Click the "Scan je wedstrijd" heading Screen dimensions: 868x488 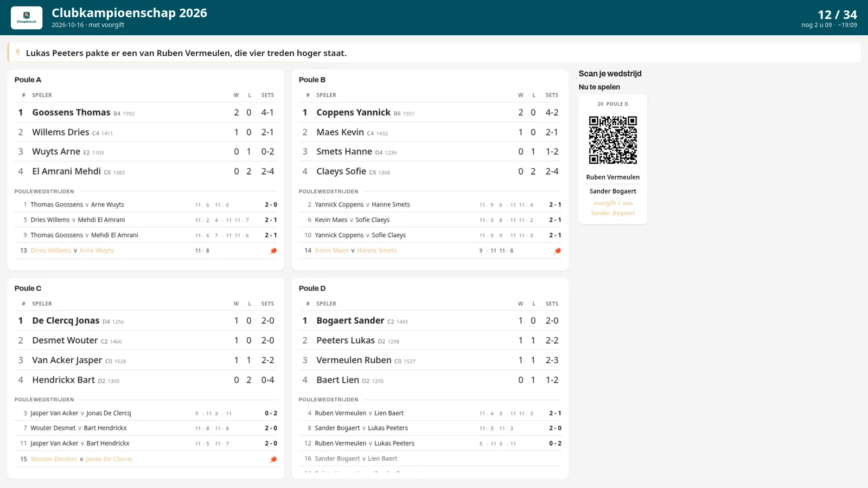(610, 74)
